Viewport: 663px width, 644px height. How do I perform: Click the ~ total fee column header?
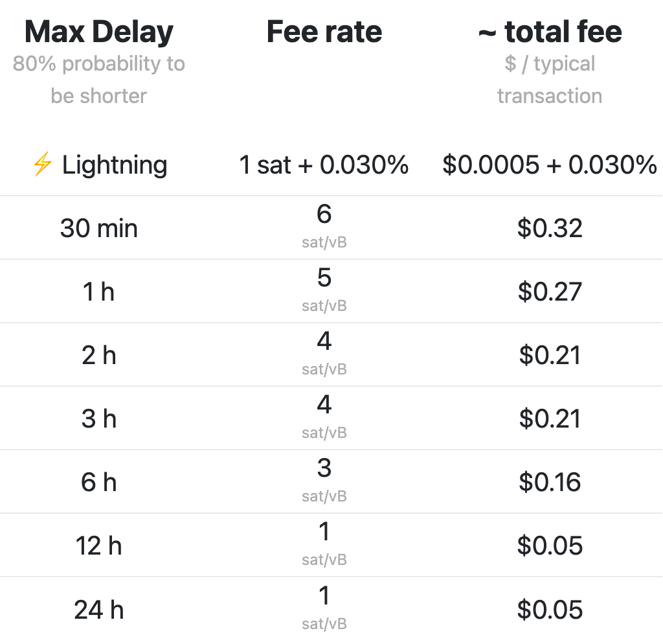(x=550, y=32)
